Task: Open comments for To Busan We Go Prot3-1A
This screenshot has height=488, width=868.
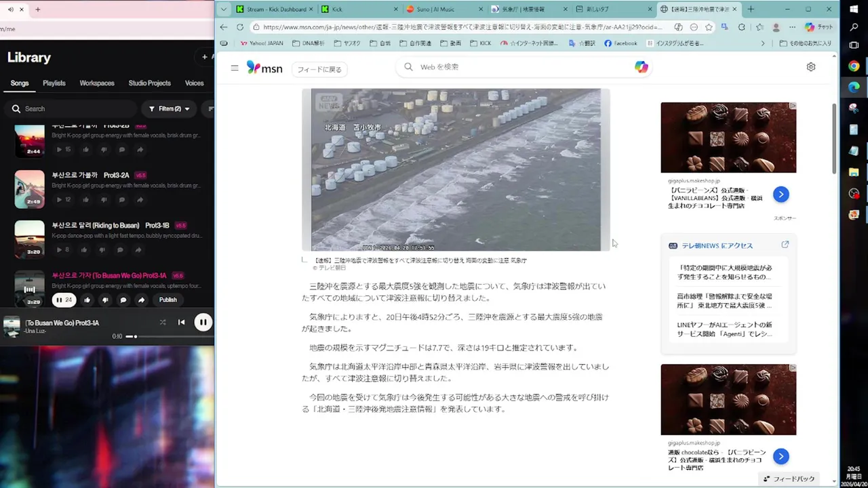Action: tap(123, 300)
